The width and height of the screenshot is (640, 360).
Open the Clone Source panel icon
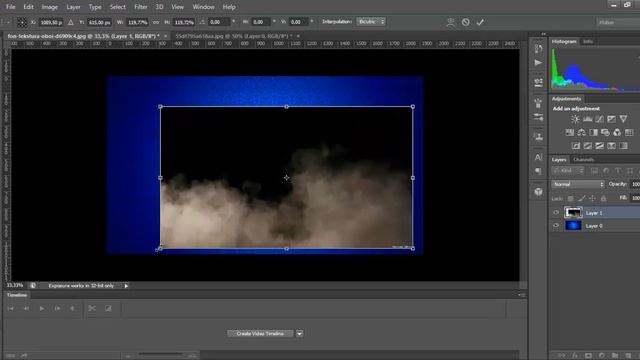click(538, 136)
